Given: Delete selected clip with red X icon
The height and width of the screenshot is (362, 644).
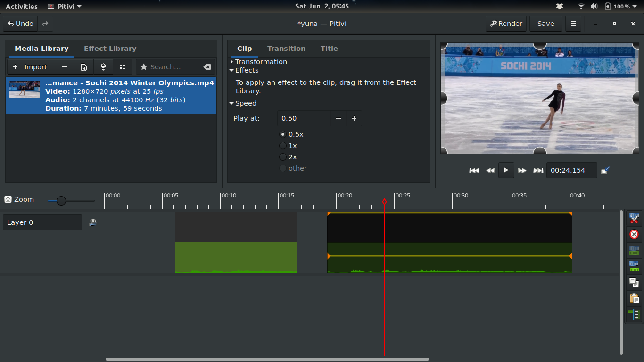Looking at the screenshot, I should (x=634, y=234).
